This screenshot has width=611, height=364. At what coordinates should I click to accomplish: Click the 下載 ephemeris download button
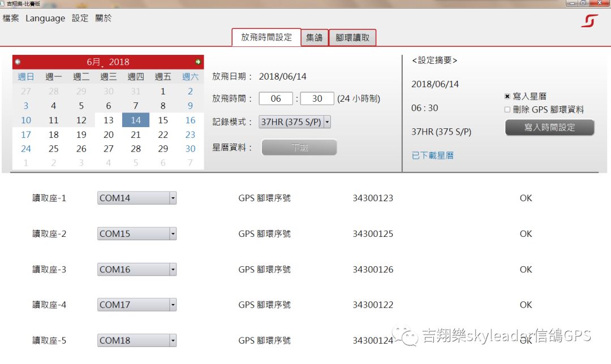click(299, 148)
